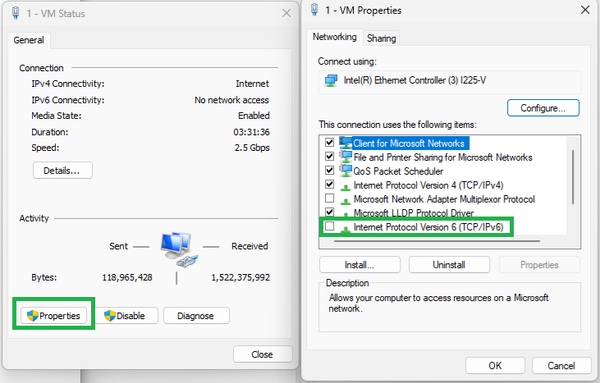This screenshot has width=600, height=383.
Task: Select the Client for Microsoft Networks icon
Action: pyautogui.click(x=346, y=143)
